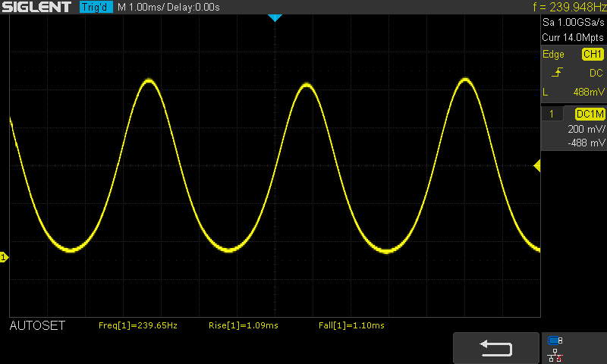The width and height of the screenshot is (607, 364).
Task: Click the 'Freq[1]=239.65Hz' measurement
Action: coord(138,325)
